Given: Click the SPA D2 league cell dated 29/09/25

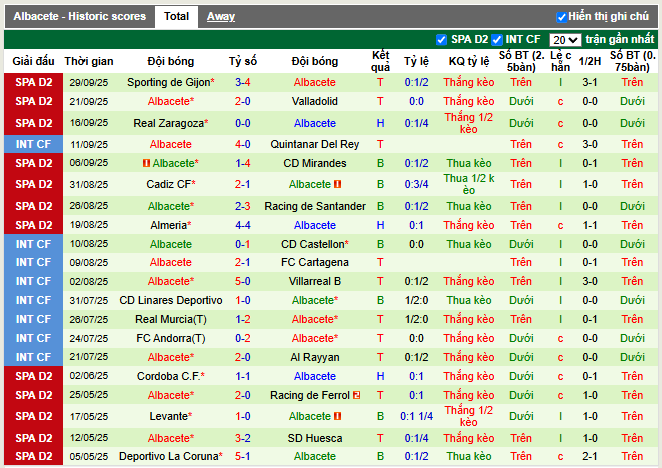Looking at the screenshot, I should click(x=33, y=82).
